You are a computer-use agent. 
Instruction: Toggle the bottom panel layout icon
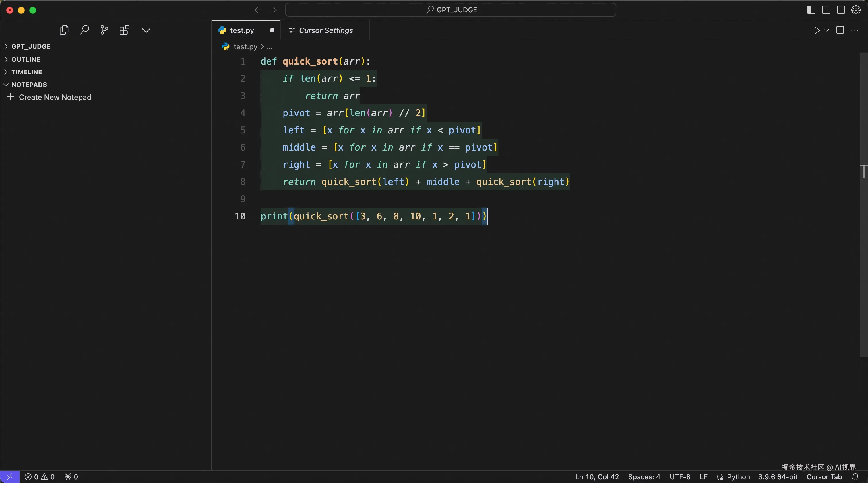tap(826, 10)
